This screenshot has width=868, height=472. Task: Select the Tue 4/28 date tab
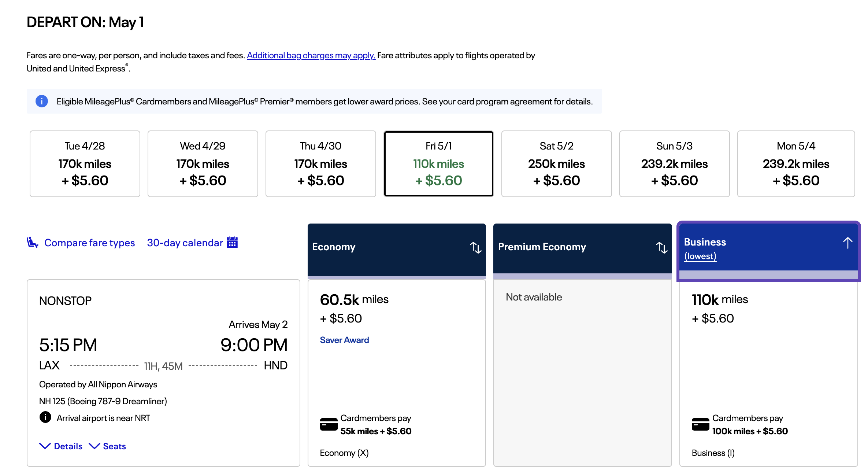pyautogui.click(x=85, y=164)
